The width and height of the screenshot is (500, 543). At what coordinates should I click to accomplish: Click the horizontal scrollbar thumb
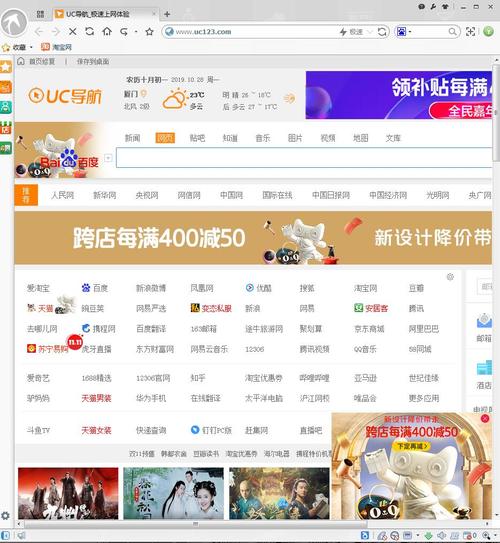point(196,524)
